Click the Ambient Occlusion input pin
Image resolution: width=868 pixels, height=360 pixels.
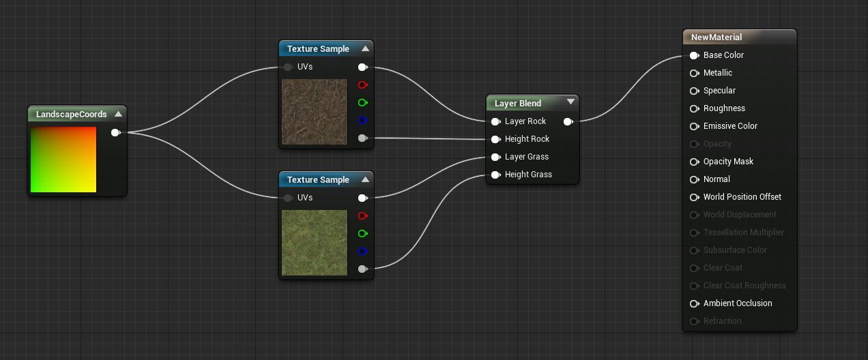pos(695,303)
